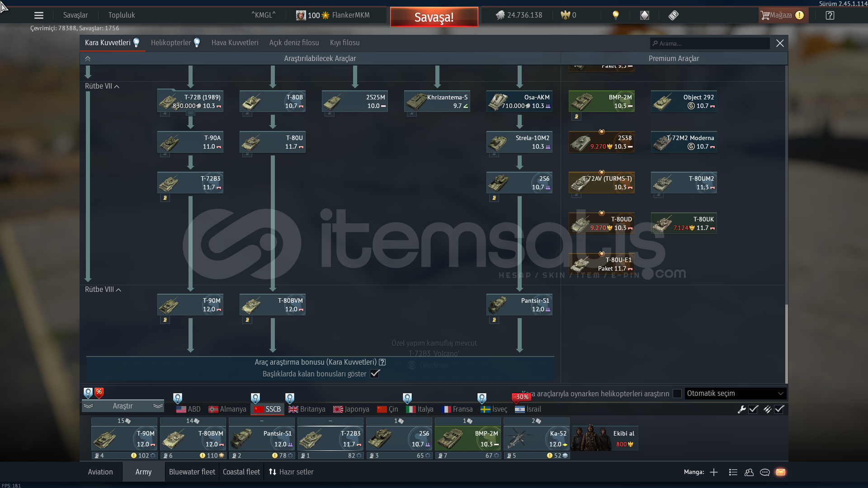Screen dimensions: 868x488
Task: Select the T-72B (1989) vehicle
Action: 190,101
